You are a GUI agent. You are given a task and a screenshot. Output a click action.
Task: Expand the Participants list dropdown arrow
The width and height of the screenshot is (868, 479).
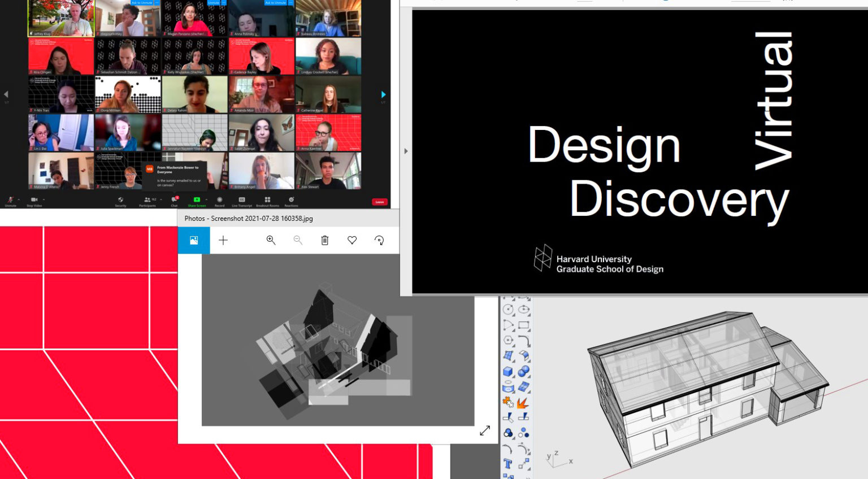coord(160,199)
